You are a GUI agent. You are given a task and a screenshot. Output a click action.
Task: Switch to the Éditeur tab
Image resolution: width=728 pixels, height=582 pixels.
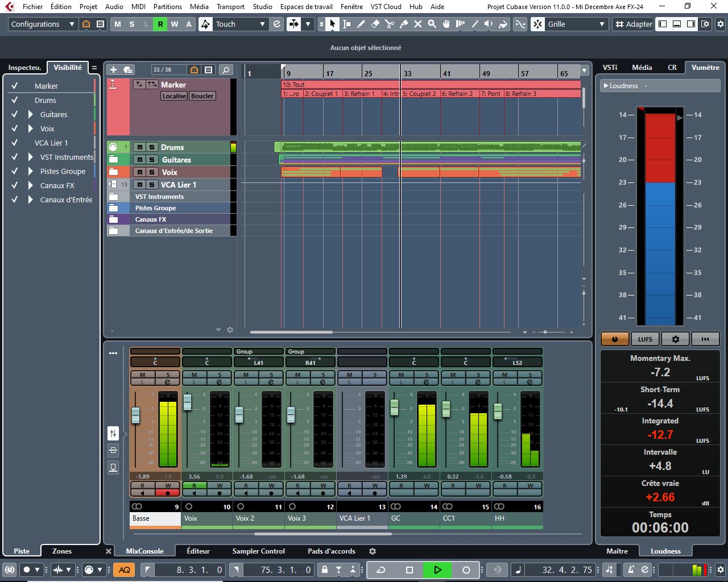click(x=198, y=551)
